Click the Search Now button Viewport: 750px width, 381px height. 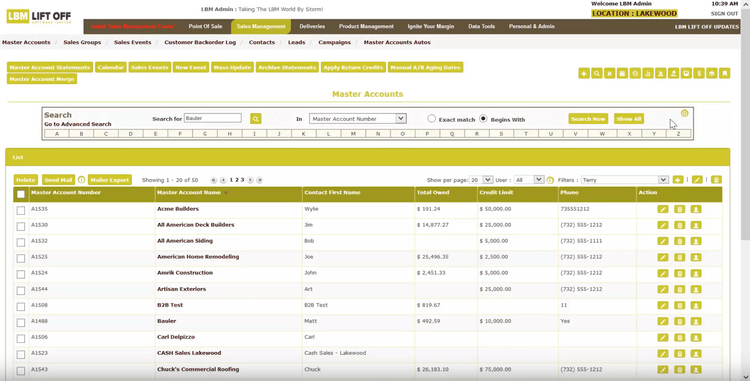(588, 119)
